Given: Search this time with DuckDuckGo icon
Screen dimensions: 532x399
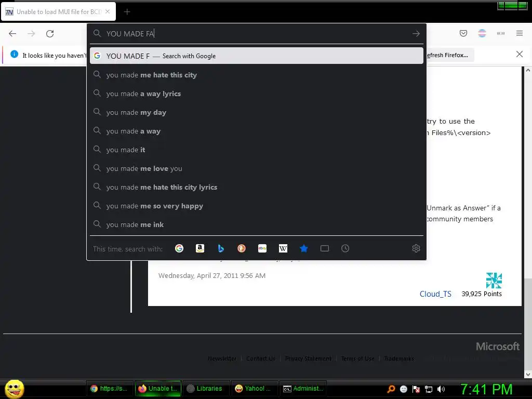Looking at the screenshot, I should click(x=242, y=248).
